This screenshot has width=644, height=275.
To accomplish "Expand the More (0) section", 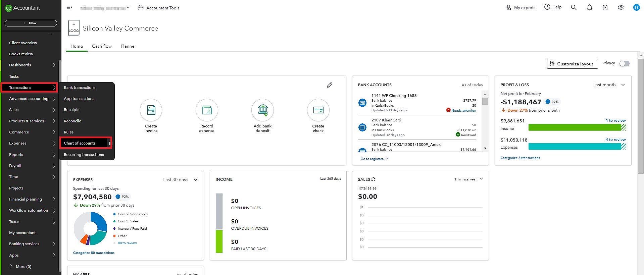I will point(21,267).
